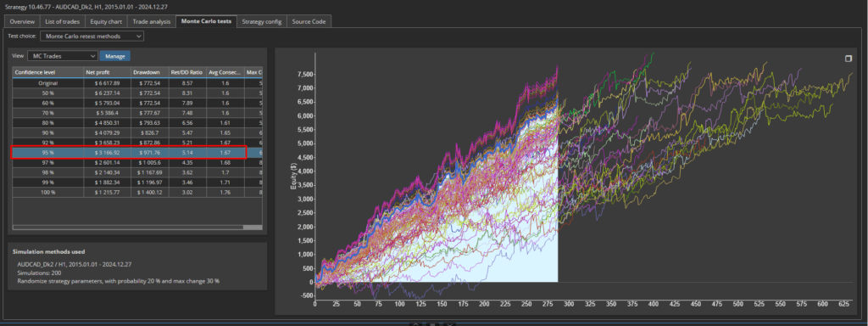Click net profit value $ 4 850.31
868x326 pixels.
[x=107, y=122]
